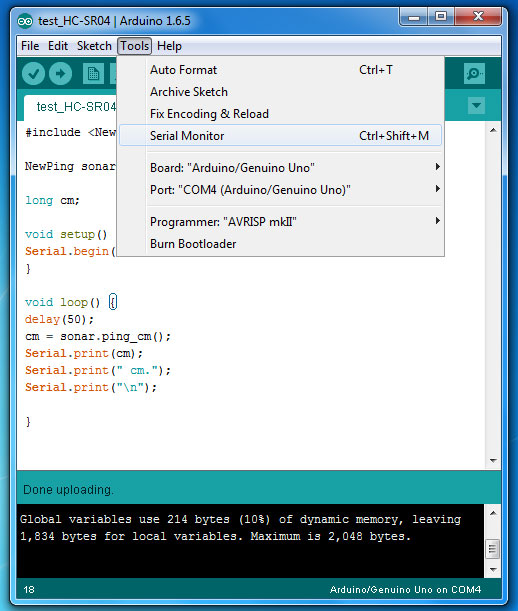The image size is (518, 611).
Task: Click the 'long cm;' declaration line
Action: [x=52, y=200]
